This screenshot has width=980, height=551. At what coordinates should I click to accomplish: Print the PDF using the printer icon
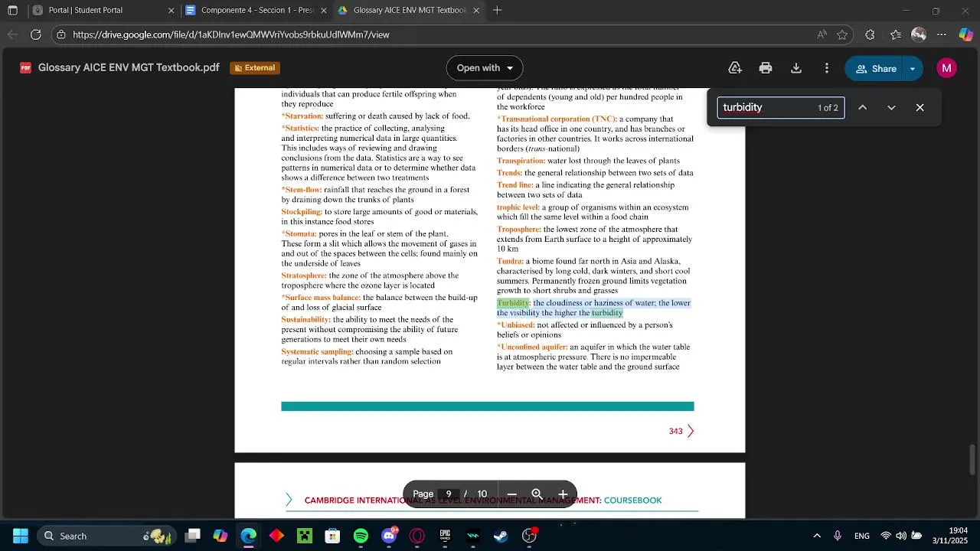click(x=766, y=68)
